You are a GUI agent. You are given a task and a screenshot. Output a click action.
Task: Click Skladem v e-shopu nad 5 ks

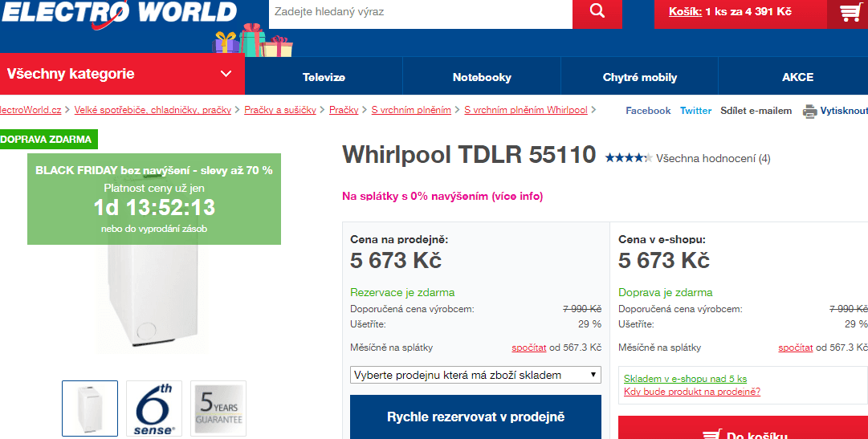(685, 379)
